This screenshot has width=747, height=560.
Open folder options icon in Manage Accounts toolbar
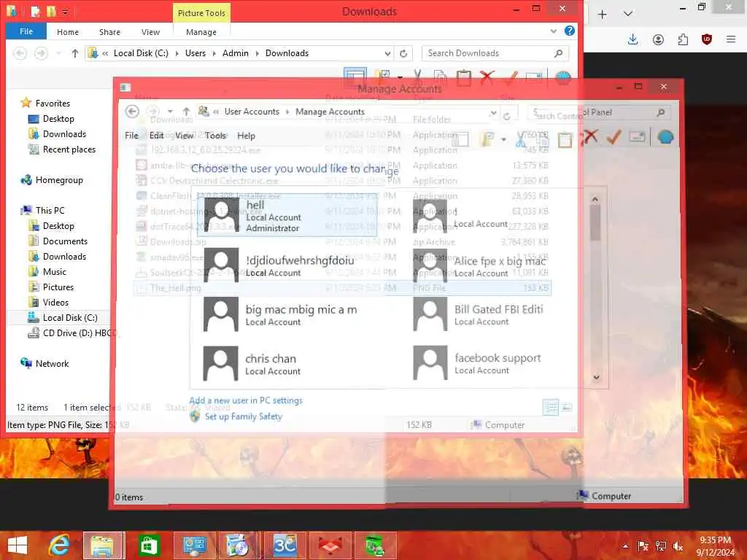488,139
